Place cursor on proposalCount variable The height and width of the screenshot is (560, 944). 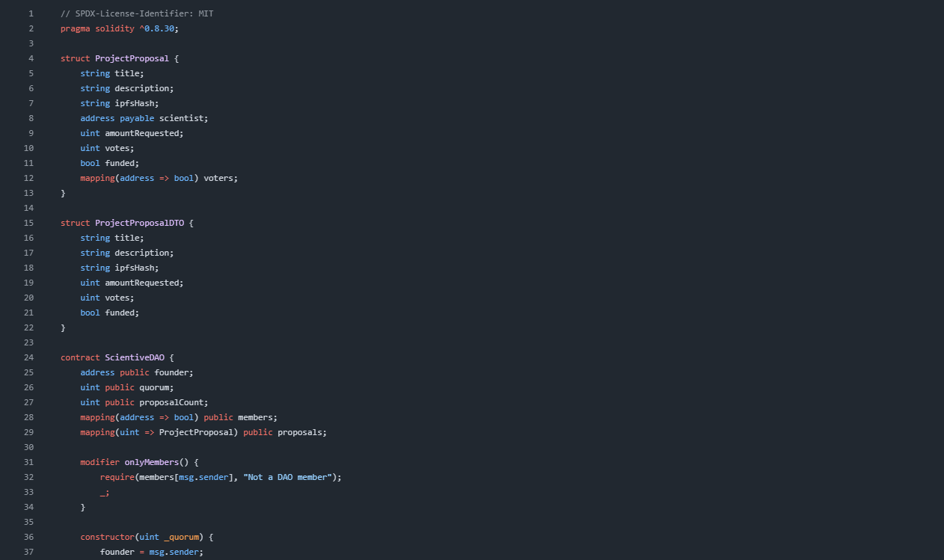(171, 402)
